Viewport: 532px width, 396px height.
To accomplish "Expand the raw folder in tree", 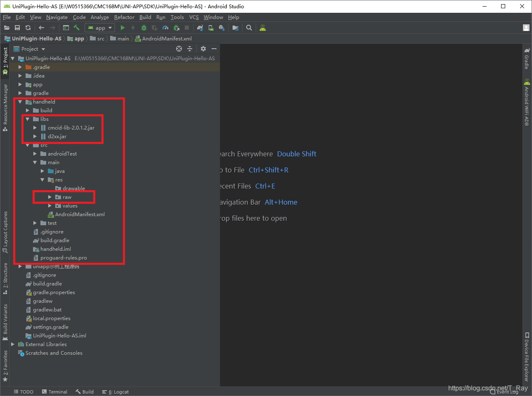I will point(50,197).
